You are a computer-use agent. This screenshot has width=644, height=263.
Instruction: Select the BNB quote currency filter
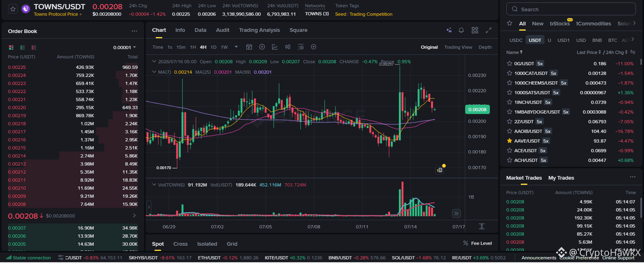pyautogui.click(x=597, y=40)
